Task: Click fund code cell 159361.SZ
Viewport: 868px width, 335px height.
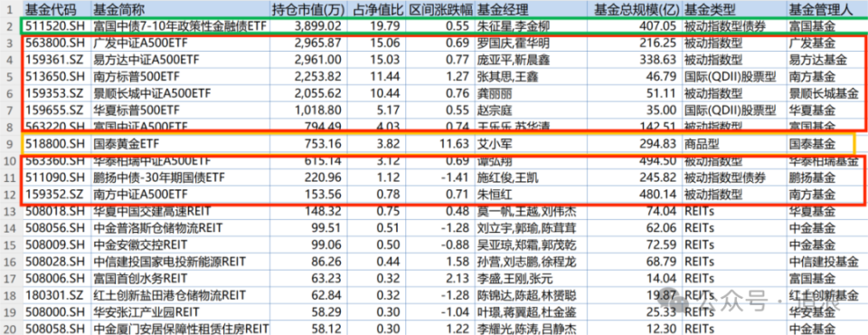Action: pyautogui.click(x=57, y=59)
